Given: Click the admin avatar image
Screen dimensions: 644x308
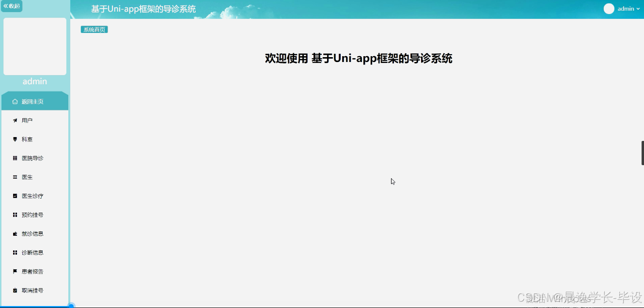Looking at the screenshot, I should point(609,8).
